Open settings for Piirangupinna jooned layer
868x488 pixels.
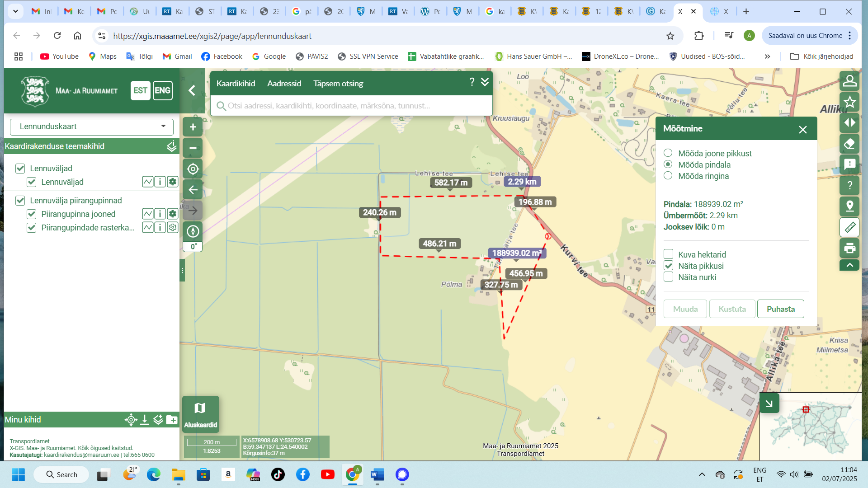click(x=173, y=214)
